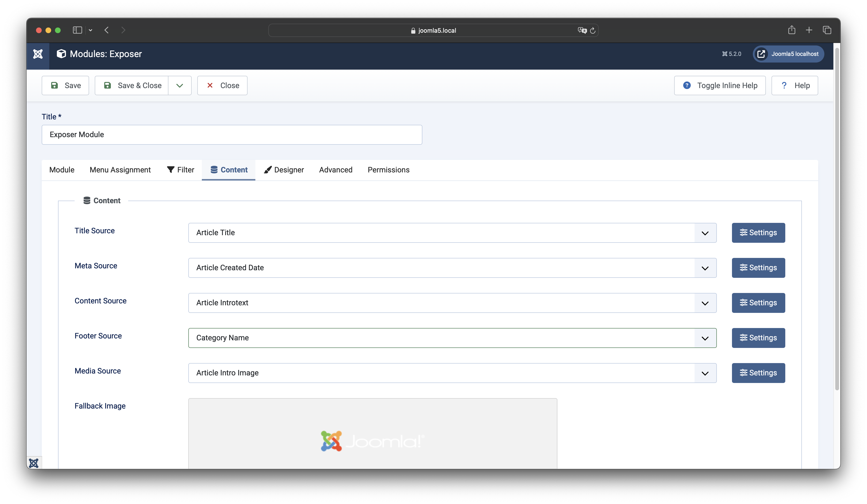Open the Footer Source dropdown
867x504 pixels.
point(452,338)
